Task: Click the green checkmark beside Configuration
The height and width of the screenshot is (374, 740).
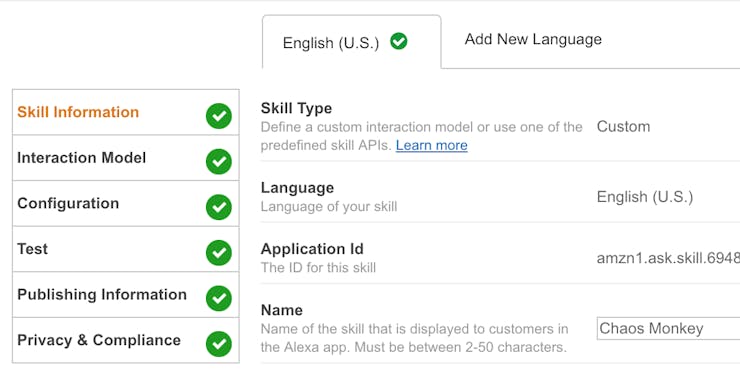Action: (x=219, y=207)
